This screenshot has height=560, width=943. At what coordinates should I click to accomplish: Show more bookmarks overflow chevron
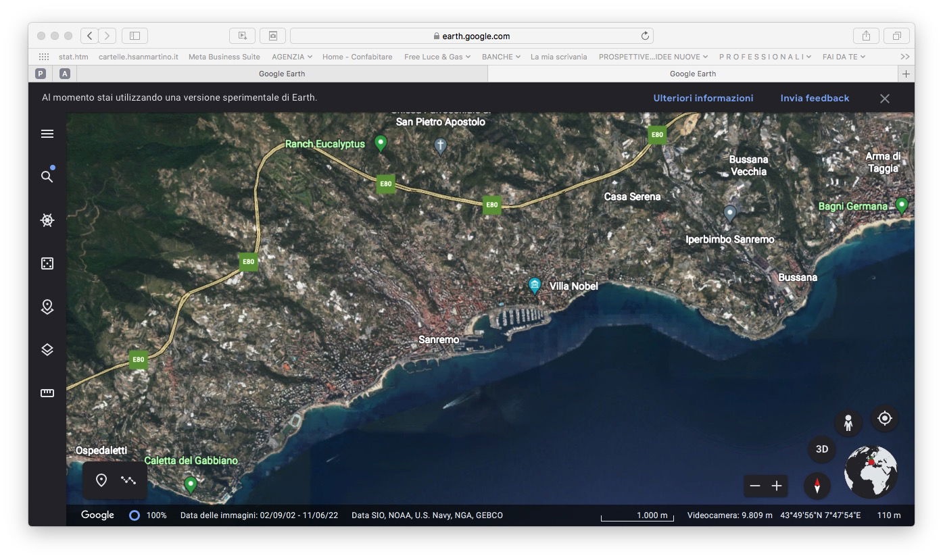tap(904, 57)
